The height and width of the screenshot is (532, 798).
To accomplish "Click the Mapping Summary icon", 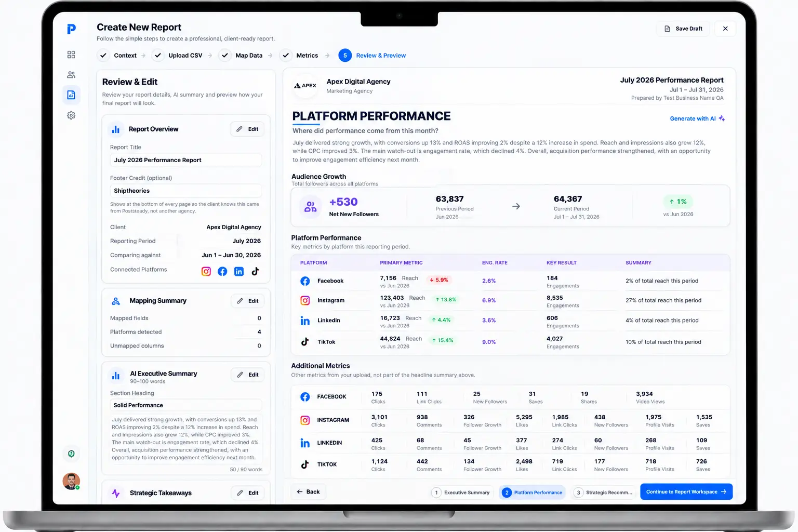I will pos(116,301).
